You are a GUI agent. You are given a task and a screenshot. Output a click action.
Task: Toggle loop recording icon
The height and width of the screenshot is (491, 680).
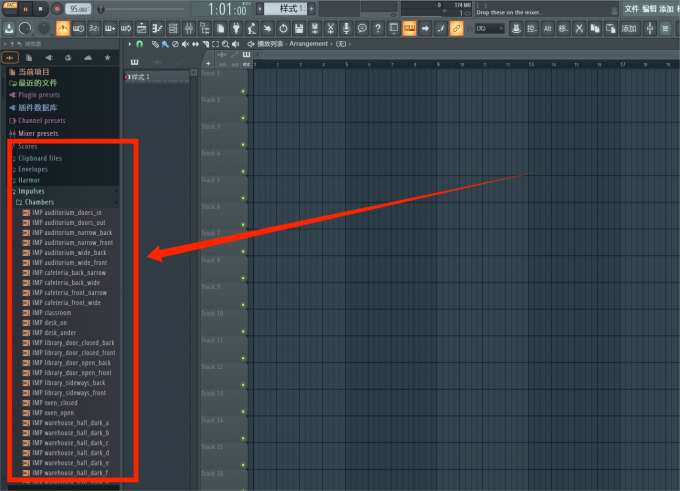126,29
